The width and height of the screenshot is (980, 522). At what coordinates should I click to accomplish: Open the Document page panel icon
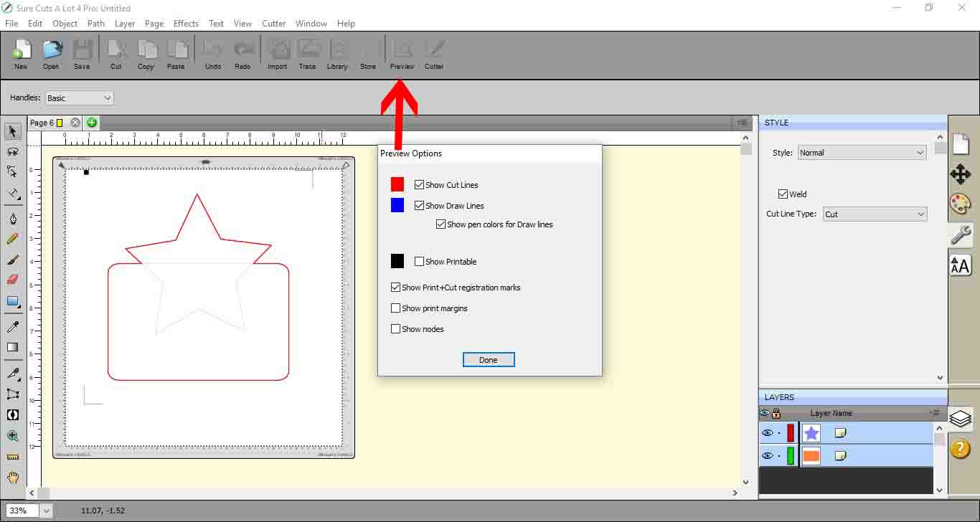[x=961, y=143]
